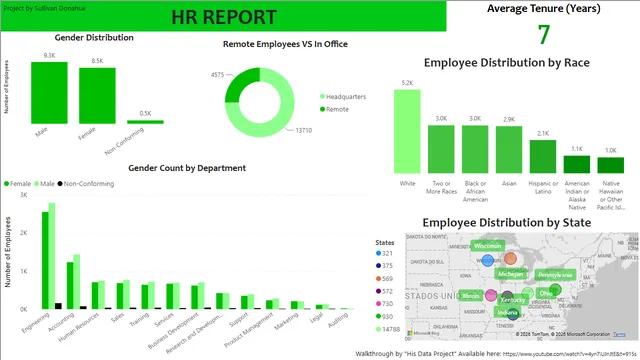
Task: Select Remote in the donut legend
Action: tap(334, 109)
